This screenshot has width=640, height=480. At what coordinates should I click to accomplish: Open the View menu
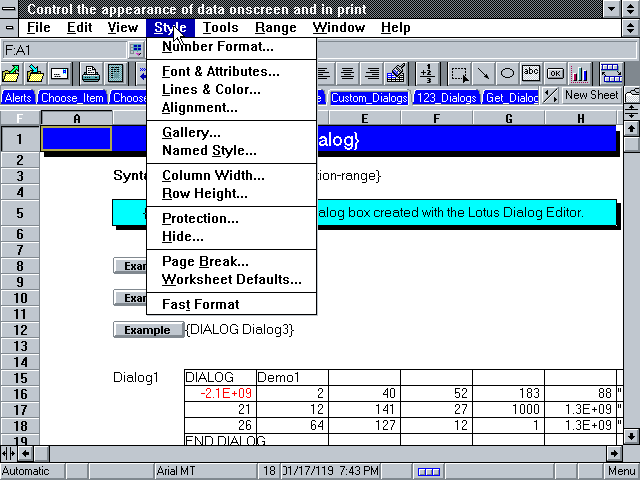point(123,28)
